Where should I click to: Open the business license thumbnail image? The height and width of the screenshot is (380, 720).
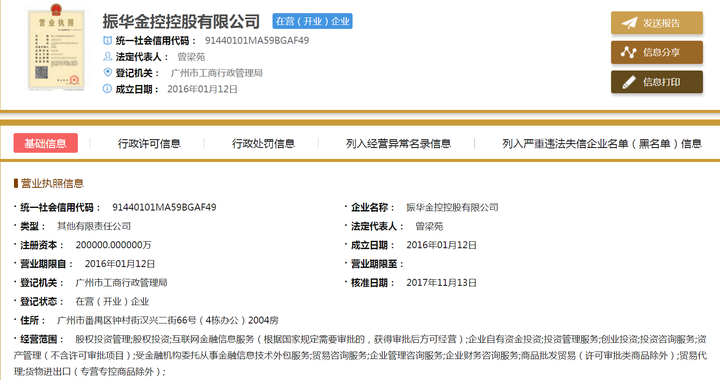(x=56, y=47)
